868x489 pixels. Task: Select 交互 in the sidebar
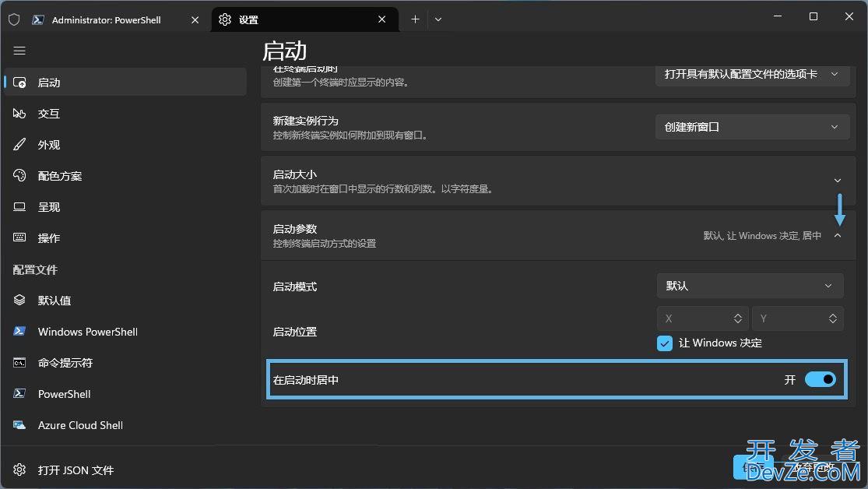click(125, 114)
